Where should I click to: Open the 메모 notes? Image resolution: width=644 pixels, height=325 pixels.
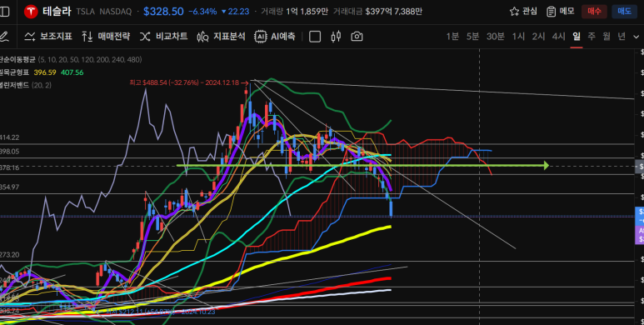(x=560, y=12)
